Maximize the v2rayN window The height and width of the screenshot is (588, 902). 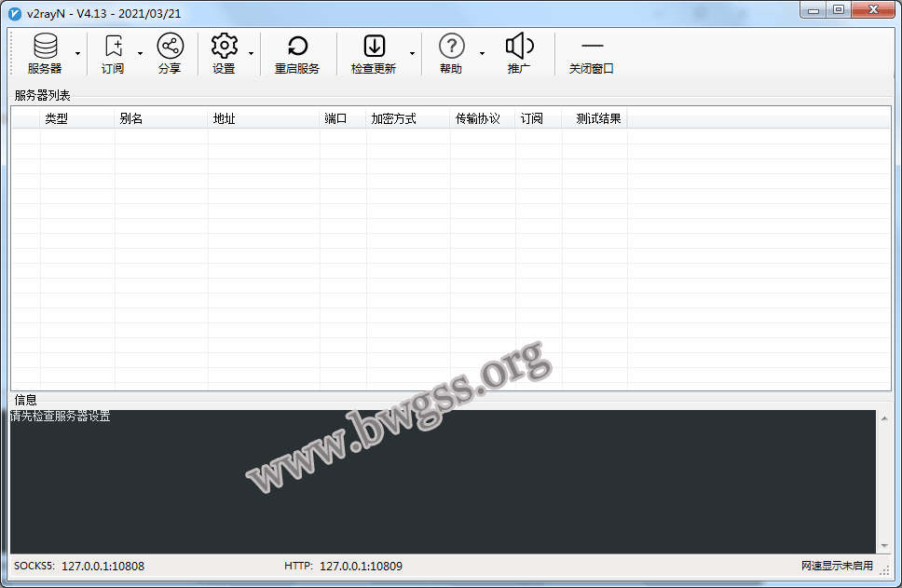tap(839, 9)
